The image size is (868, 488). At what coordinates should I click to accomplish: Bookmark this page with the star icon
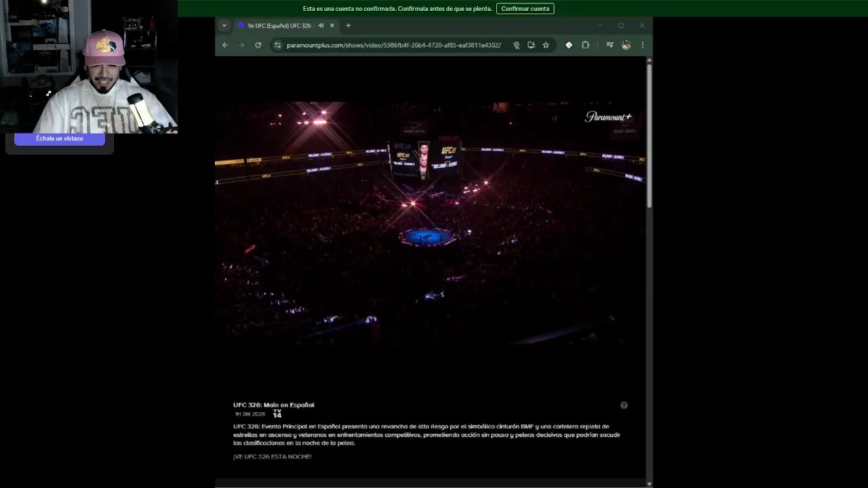pyautogui.click(x=546, y=45)
